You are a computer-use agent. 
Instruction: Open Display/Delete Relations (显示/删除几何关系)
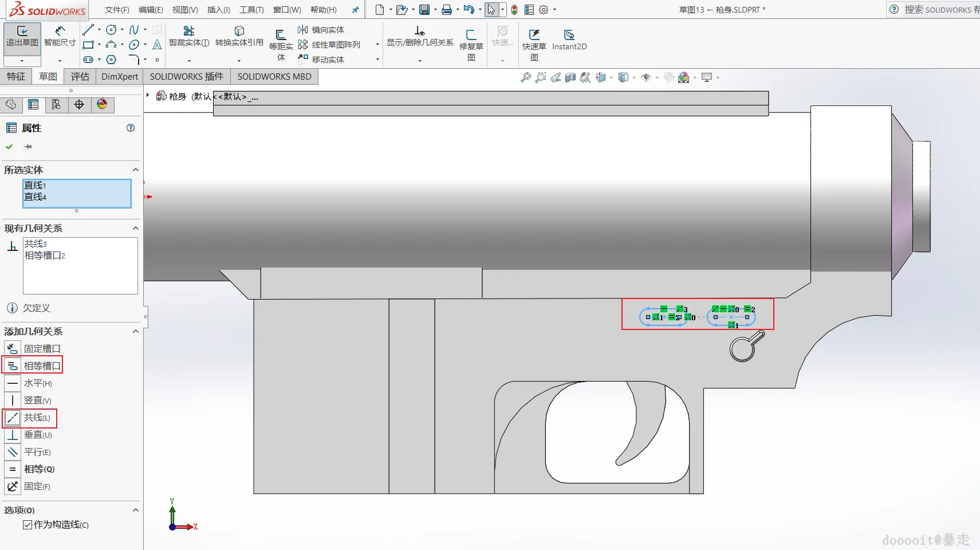[x=420, y=32]
